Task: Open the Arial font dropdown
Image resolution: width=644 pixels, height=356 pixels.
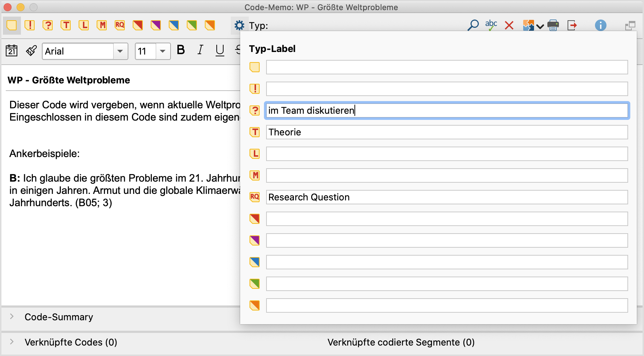Action: tap(120, 51)
